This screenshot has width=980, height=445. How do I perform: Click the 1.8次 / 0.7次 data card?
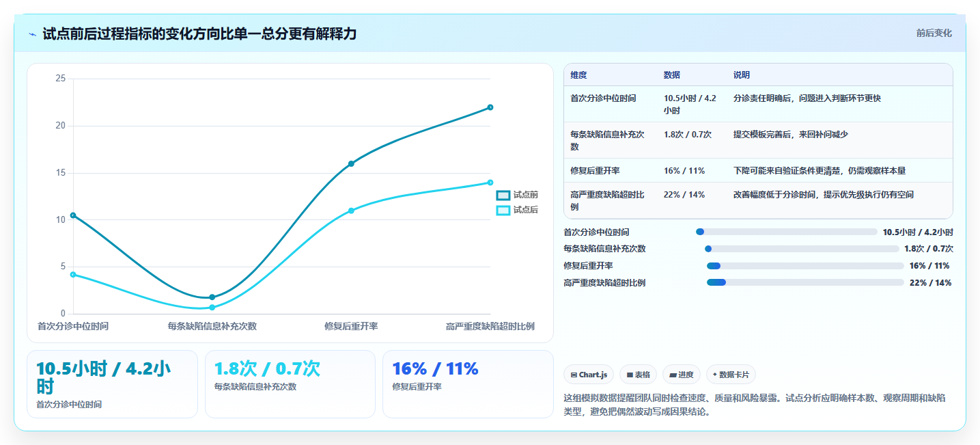pyautogui.click(x=290, y=384)
